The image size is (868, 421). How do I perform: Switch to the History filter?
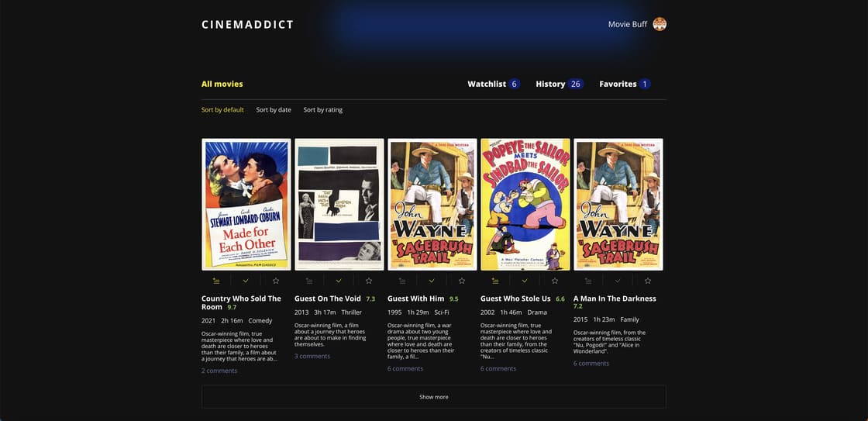click(560, 85)
